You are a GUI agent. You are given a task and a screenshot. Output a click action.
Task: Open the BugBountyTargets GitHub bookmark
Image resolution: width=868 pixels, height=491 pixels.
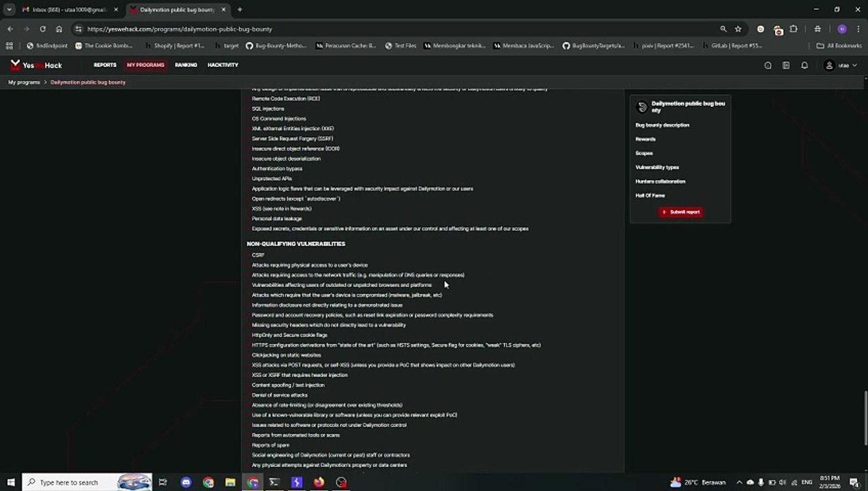pos(594,46)
